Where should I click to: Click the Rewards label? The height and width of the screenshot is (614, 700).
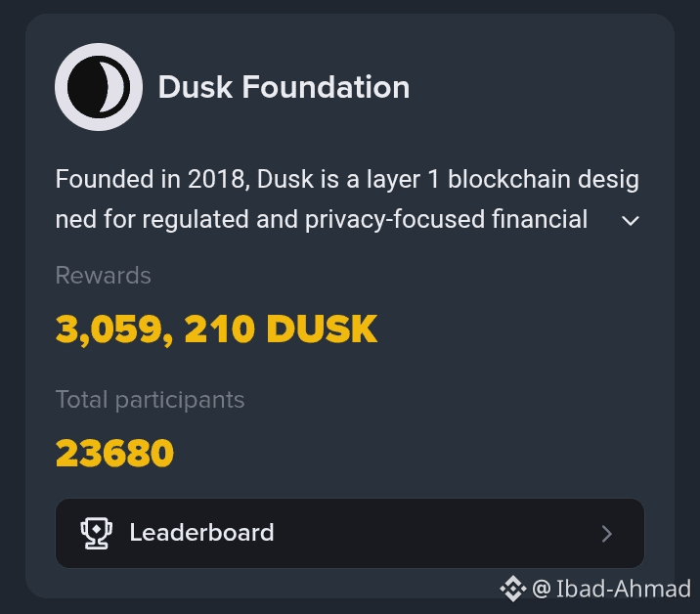(103, 276)
